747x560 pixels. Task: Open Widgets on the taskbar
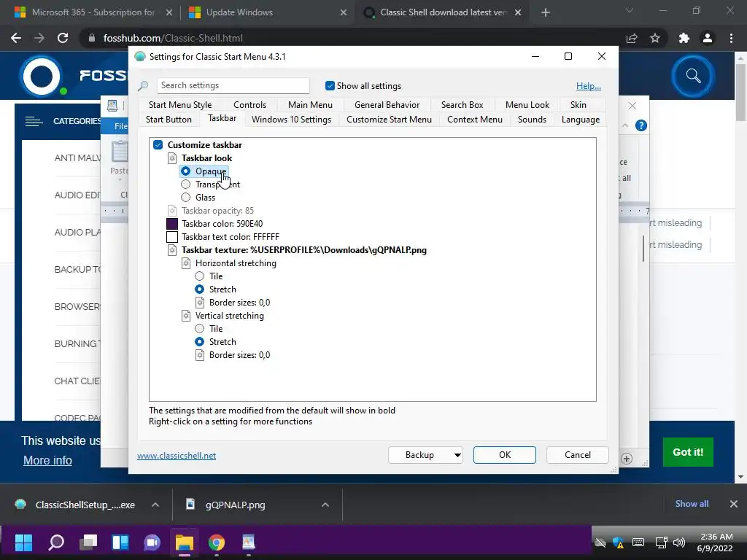pyautogui.click(x=120, y=542)
